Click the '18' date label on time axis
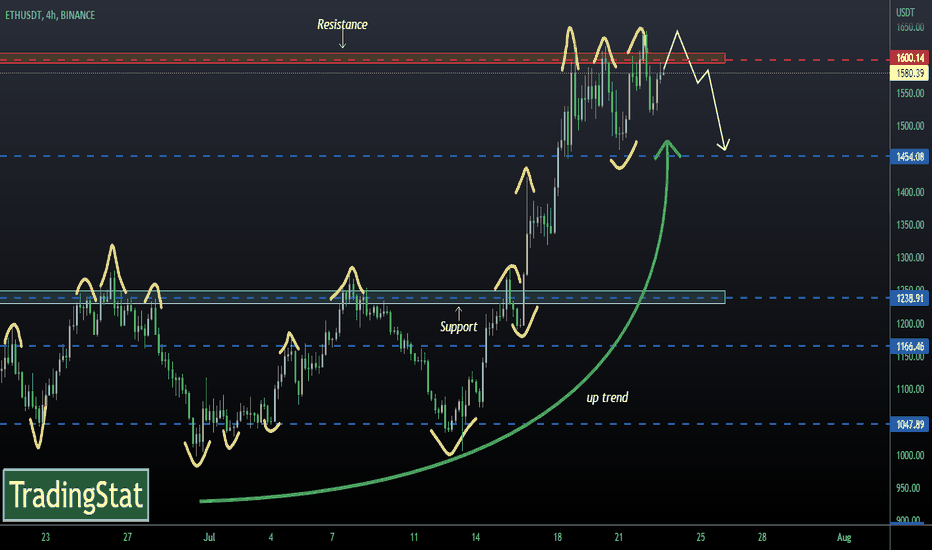The image size is (932, 550). point(558,537)
